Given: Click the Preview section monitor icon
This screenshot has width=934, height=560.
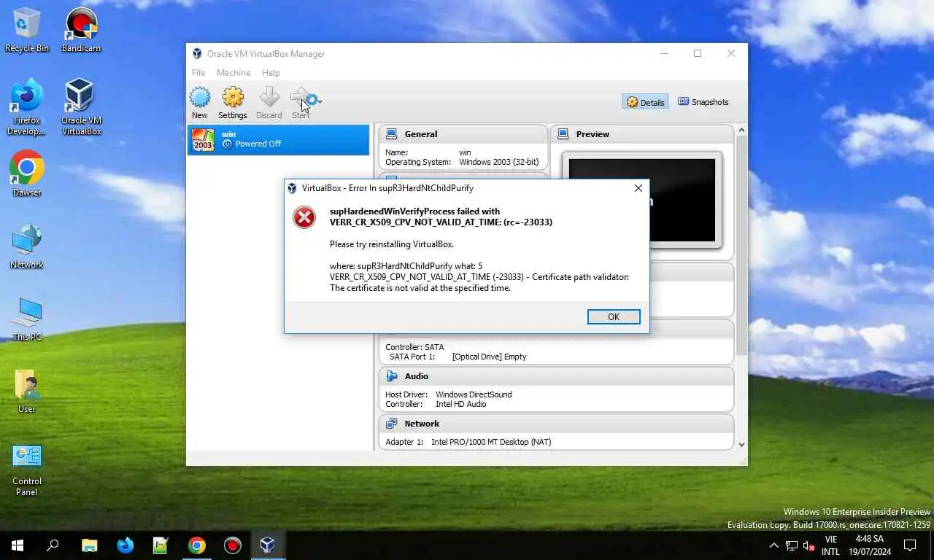Looking at the screenshot, I should coord(563,134).
